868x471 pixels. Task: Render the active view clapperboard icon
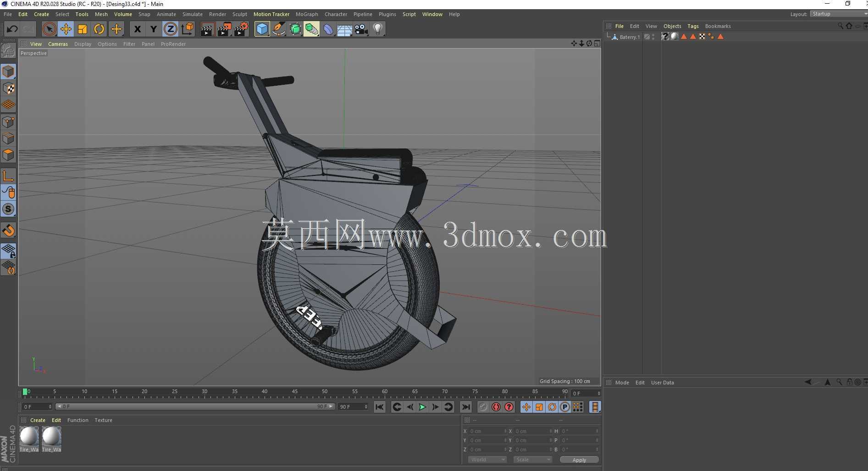click(x=207, y=29)
